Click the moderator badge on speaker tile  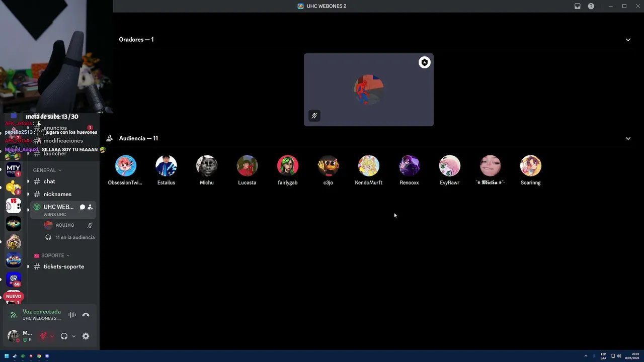pyautogui.click(x=425, y=62)
